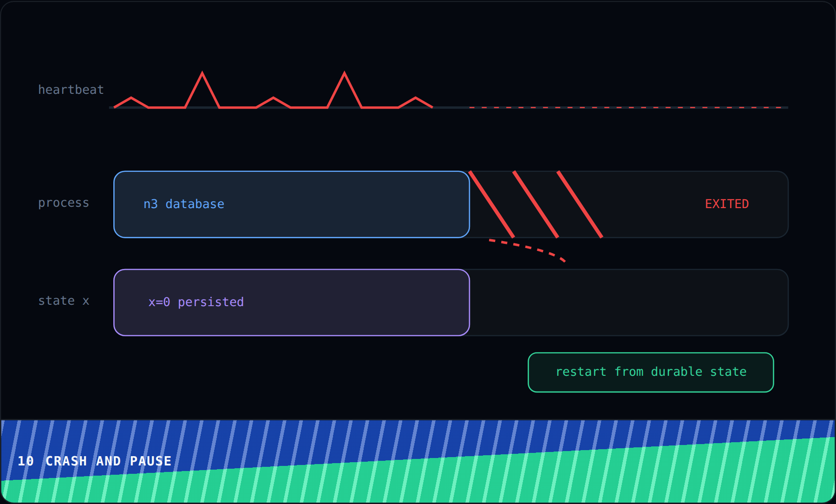Screen dimensions: 836x504
Task: Click the first small heartbeat bump
Action: 131,102
